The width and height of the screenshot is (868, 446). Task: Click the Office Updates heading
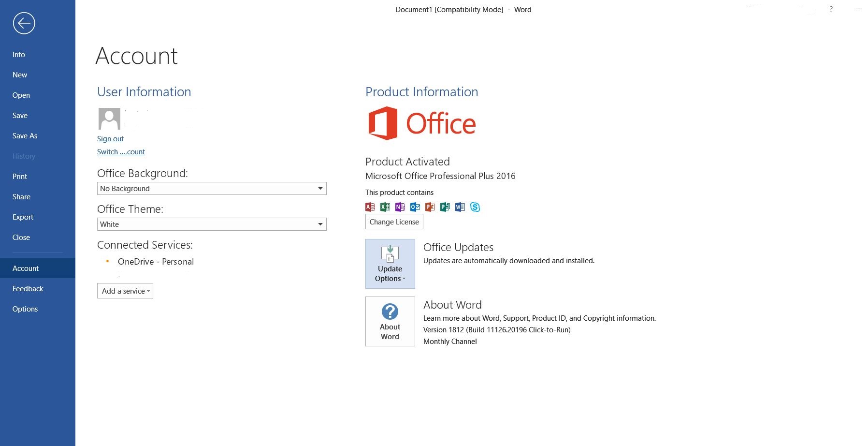458,247
